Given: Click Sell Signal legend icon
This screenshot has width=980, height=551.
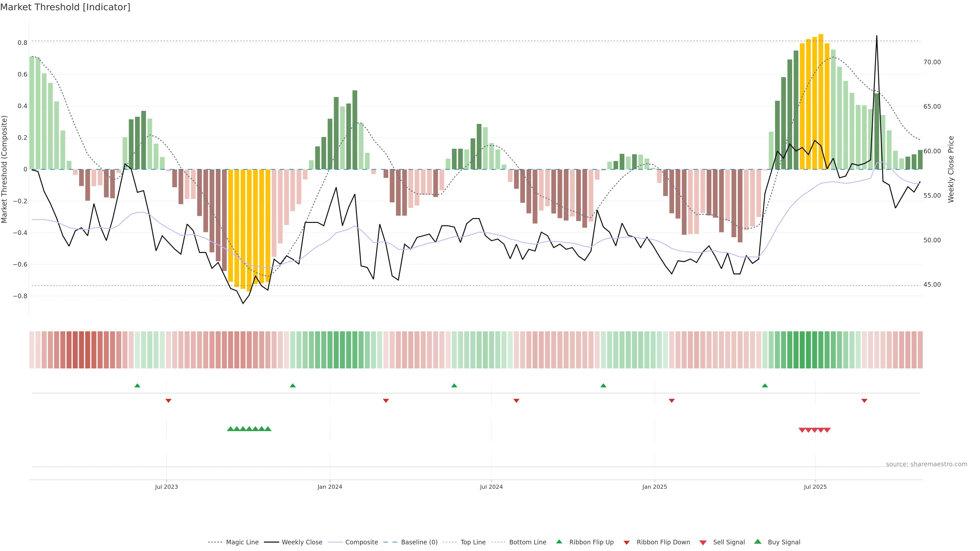Looking at the screenshot, I should coord(703,543).
